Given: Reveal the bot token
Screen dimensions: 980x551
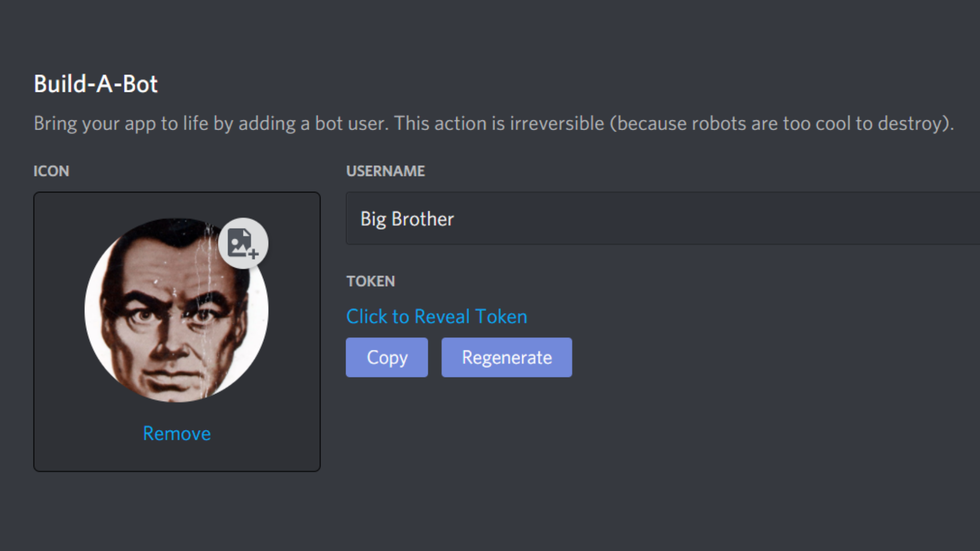Looking at the screenshot, I should point(436,317).
